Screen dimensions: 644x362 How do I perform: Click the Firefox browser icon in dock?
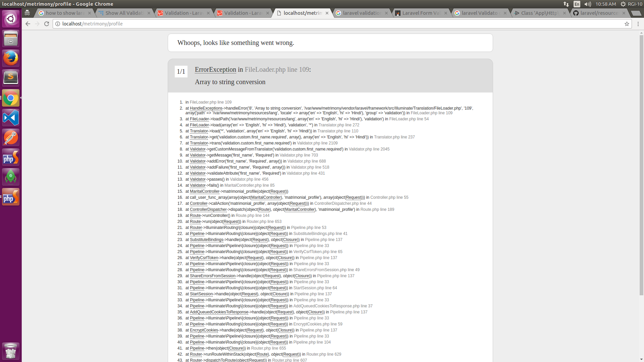tap(11, 58)
